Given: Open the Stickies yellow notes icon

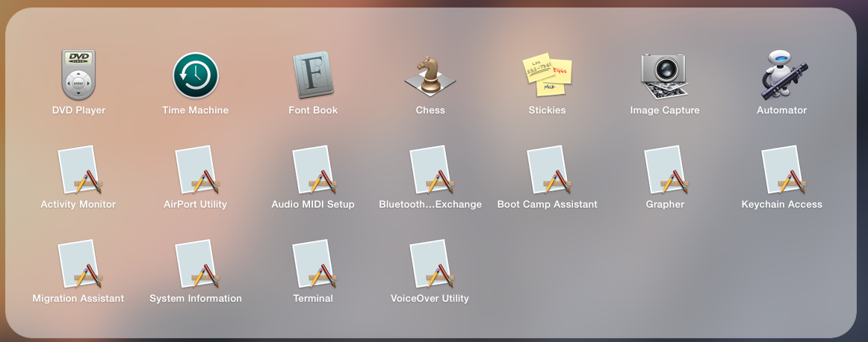Looking at the screenshot, I should click(x=547, y=75).
